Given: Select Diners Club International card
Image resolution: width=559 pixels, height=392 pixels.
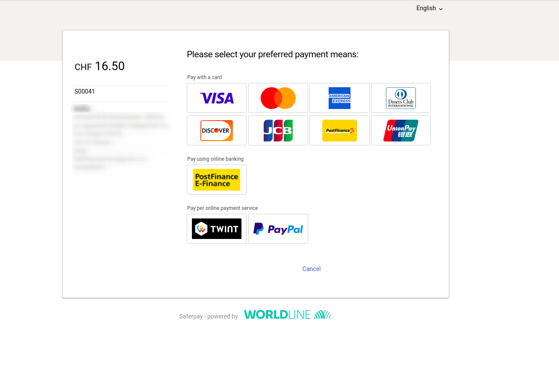Looking at the screenshot, I should [401, 98].
